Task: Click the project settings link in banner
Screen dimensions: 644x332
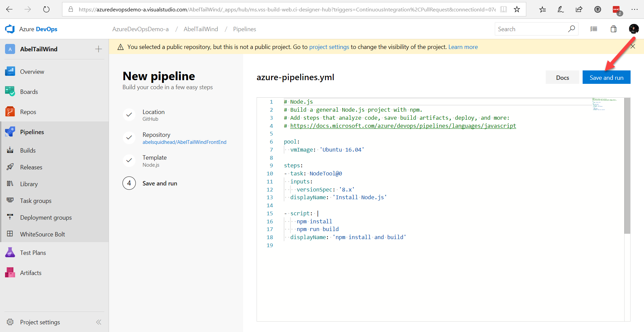Action: coord(329,47)
